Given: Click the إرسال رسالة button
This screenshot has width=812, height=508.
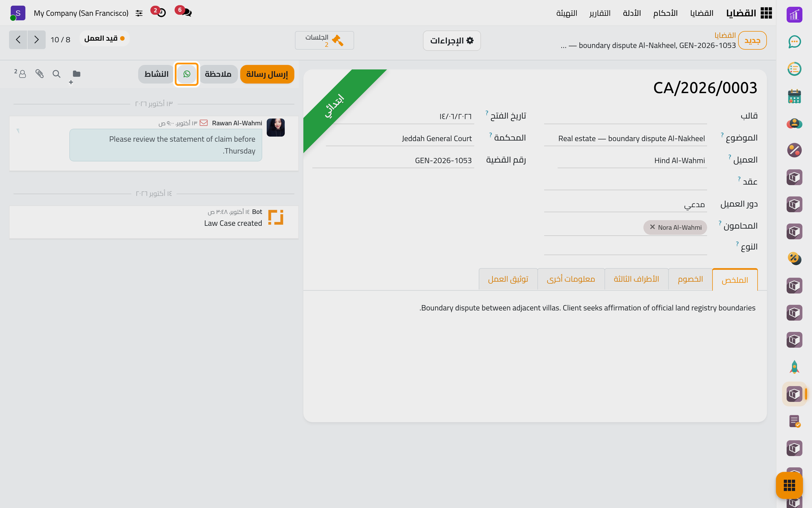Looking at the screenshot, I should pos(267,74).
